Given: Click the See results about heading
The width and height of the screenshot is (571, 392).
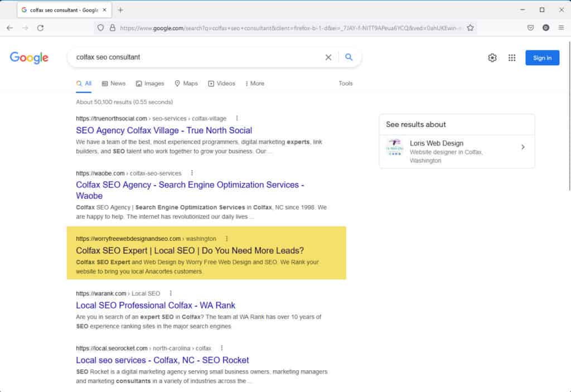Looking at the screenshot, I should 416,124.
